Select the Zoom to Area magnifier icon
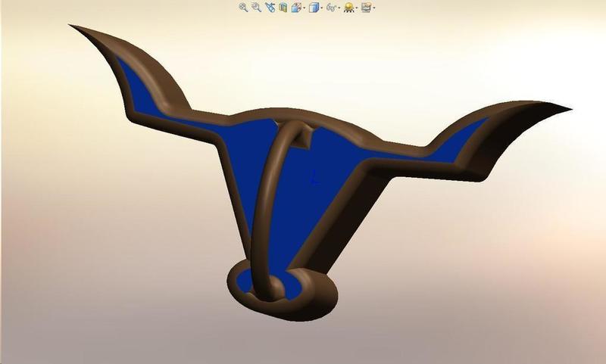This screenshot has width=606, height=364. tap(256, 8)
